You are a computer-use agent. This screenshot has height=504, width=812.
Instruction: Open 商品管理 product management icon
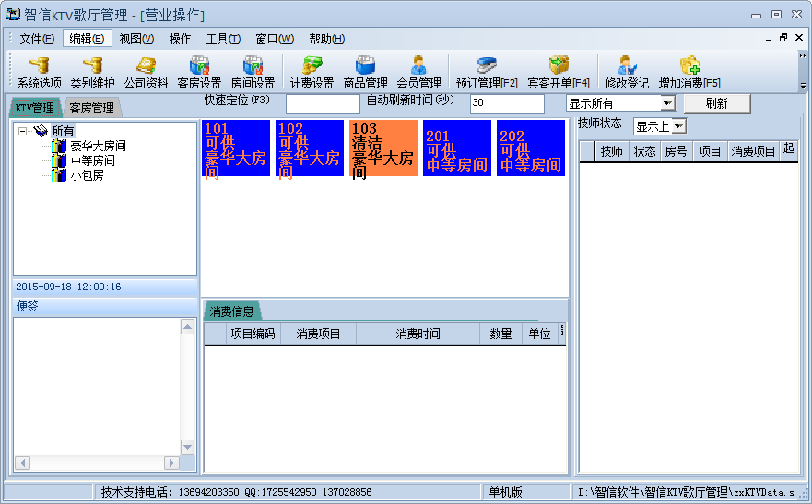pos(365,71)
